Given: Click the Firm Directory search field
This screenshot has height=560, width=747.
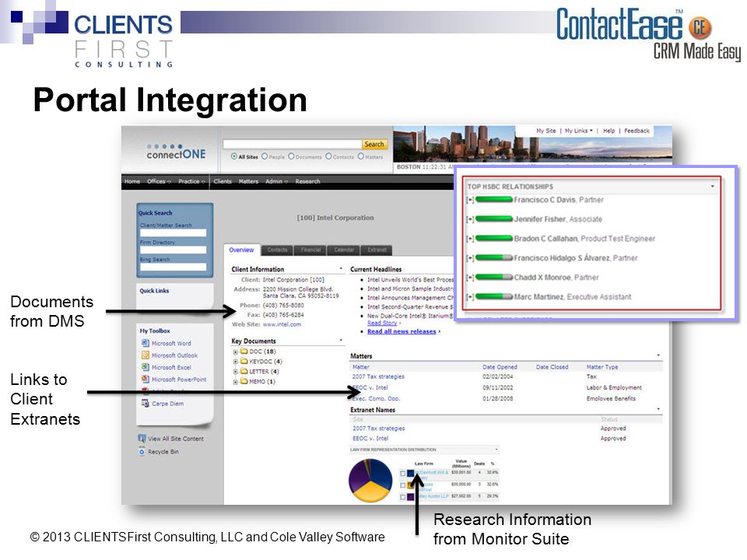Looking at the screenshot, I should pos(173,250).
